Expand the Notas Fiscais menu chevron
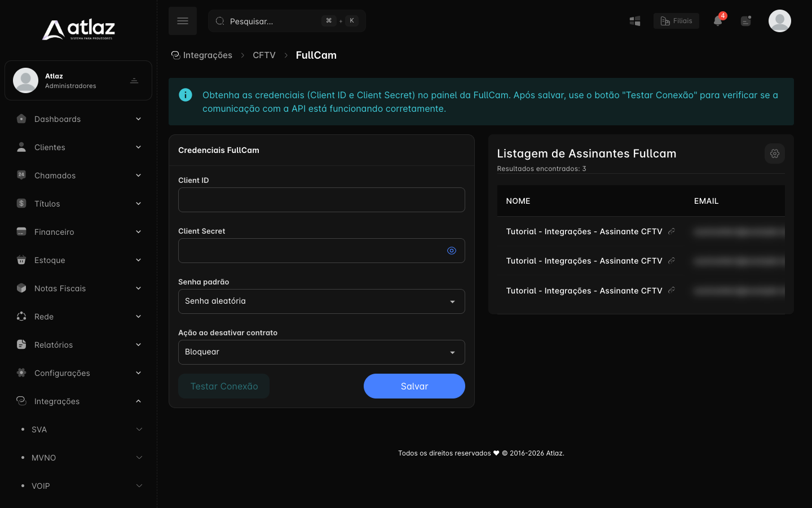This screenshot has width=812, height=508. tap(138, 288)
